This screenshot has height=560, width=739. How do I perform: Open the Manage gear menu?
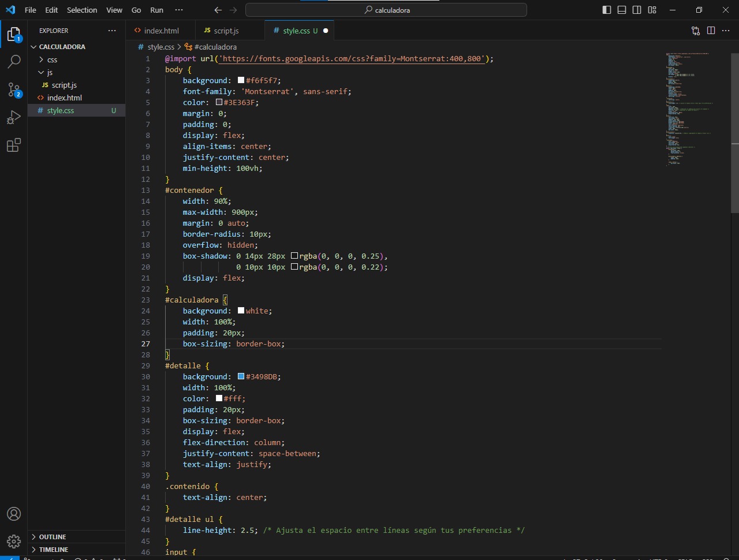tap(14, 542)
